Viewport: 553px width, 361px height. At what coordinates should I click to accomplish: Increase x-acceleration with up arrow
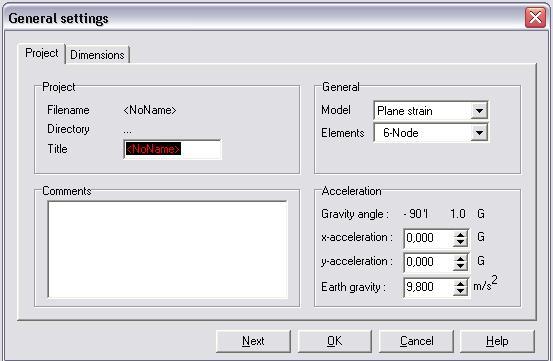point(460,234)
